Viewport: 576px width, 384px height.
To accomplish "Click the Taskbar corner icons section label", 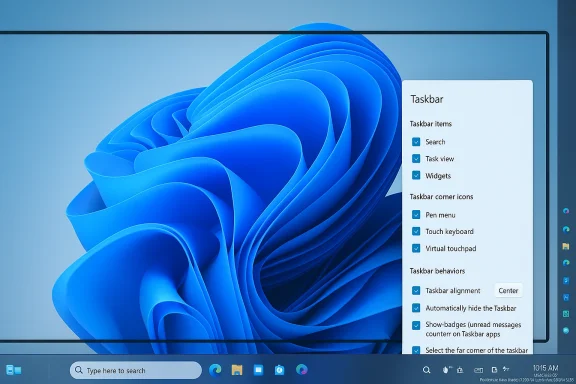I will 441,197.
